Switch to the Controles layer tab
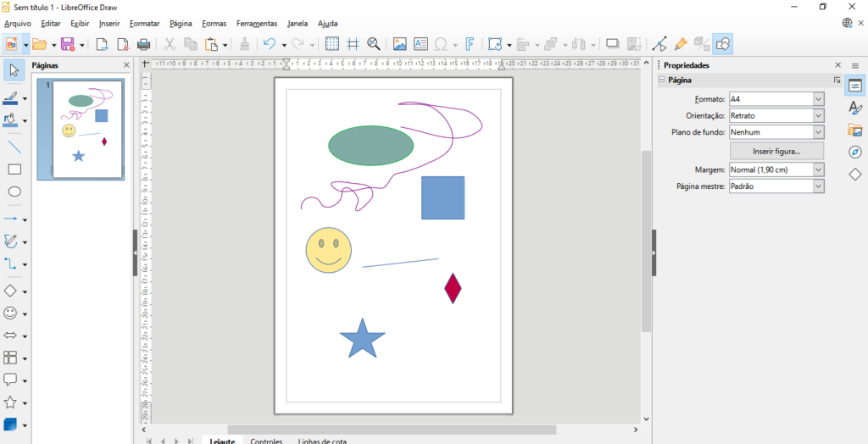Viewport: 868px width, 444px height. [266, 441]
